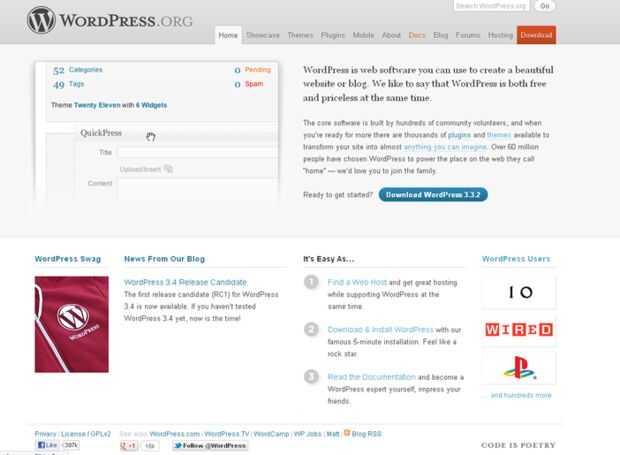Open the 'anything you can imagine' link
The height and width of the screenshot is (455, 620).
click(x=445, y=147)
